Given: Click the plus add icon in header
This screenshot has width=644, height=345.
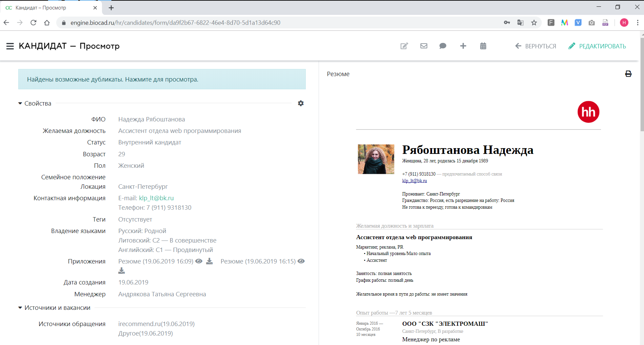Looking at the screenshot, I should pyautogui.click(x=463, y=46).
